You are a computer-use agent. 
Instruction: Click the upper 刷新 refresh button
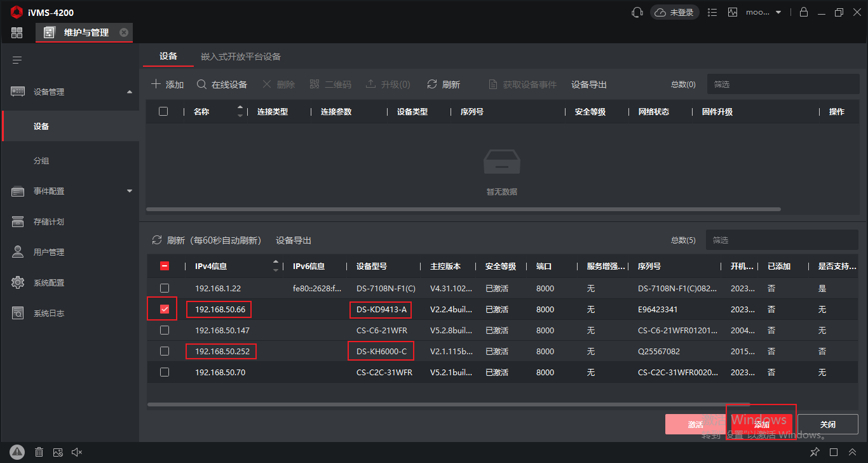coord(444,85)
